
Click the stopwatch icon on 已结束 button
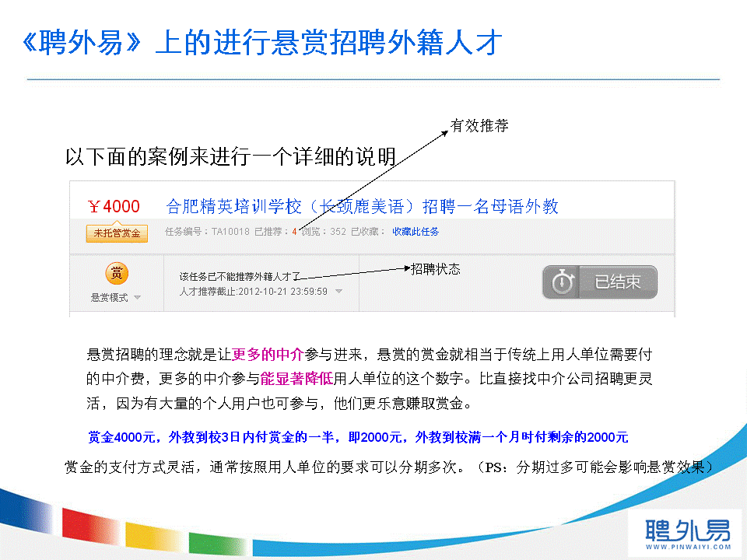click(563, 282)
